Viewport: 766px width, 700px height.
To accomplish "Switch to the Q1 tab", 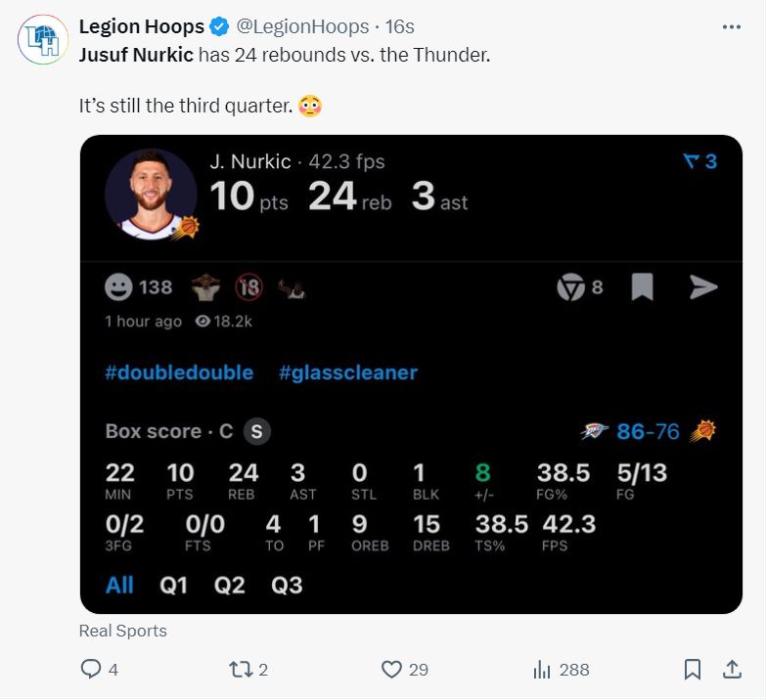I will pos(174,585).
